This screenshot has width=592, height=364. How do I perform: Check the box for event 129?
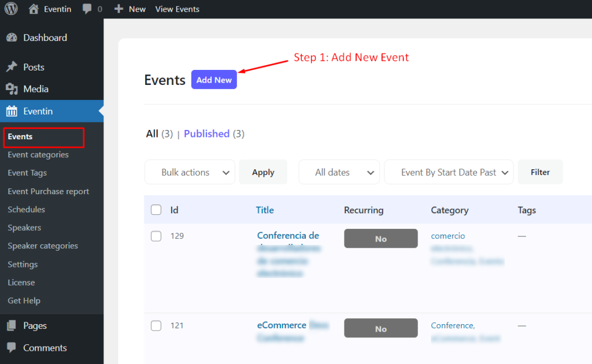click(156, 236)
